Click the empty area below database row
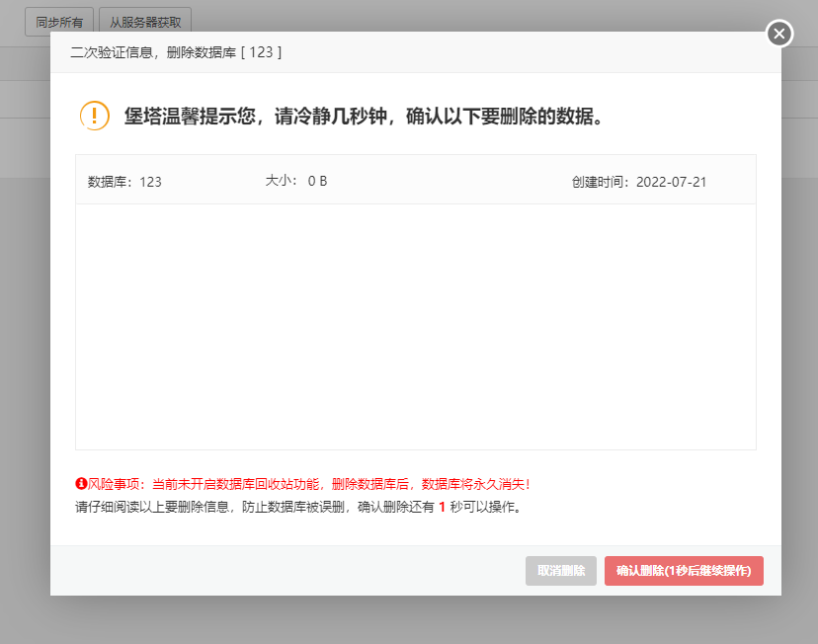The image size is (818, 644). pos(415,326)
